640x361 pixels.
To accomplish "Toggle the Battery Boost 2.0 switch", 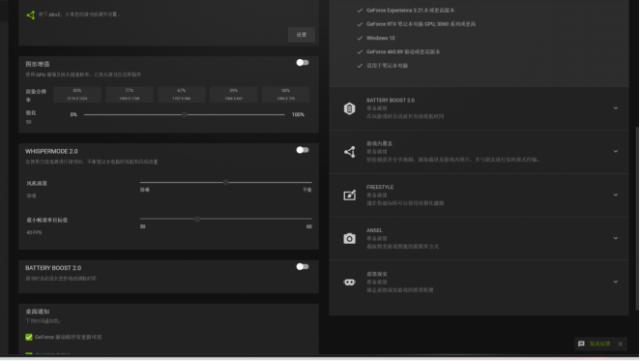I will point(302,267).
